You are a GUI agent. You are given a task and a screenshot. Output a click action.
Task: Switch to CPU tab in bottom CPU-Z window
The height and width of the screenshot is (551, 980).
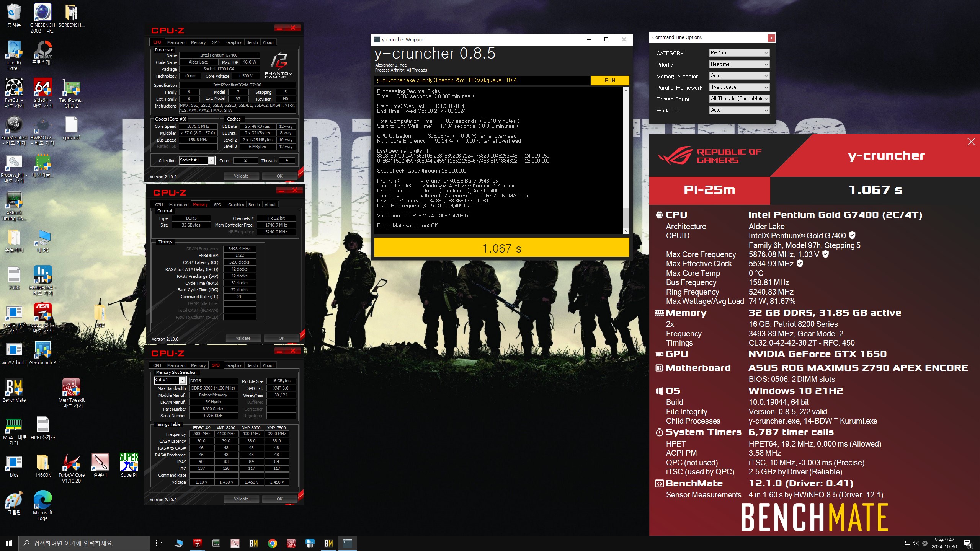tap(157, 365)
